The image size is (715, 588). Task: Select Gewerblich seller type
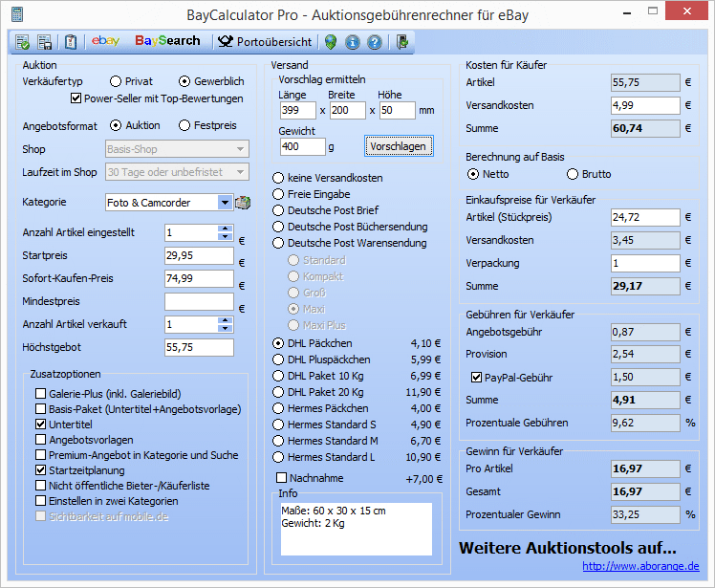[x=211, y=81]
